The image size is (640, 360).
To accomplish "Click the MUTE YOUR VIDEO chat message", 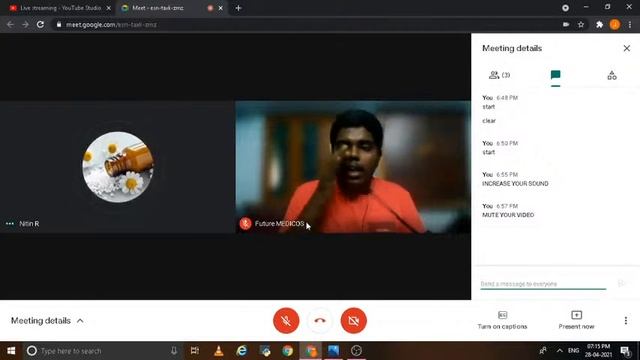I will click(508, 215).
